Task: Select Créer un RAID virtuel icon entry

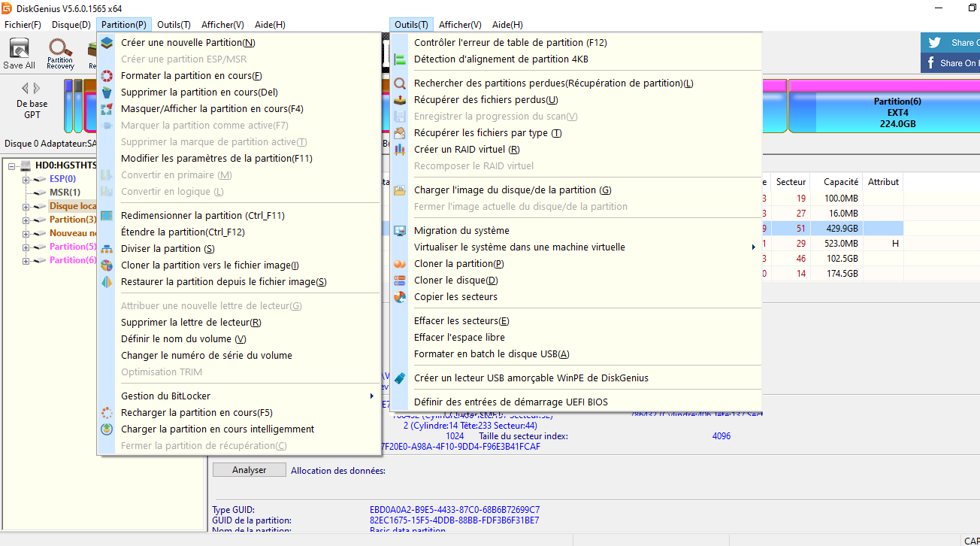Action: tap(400, 150)
